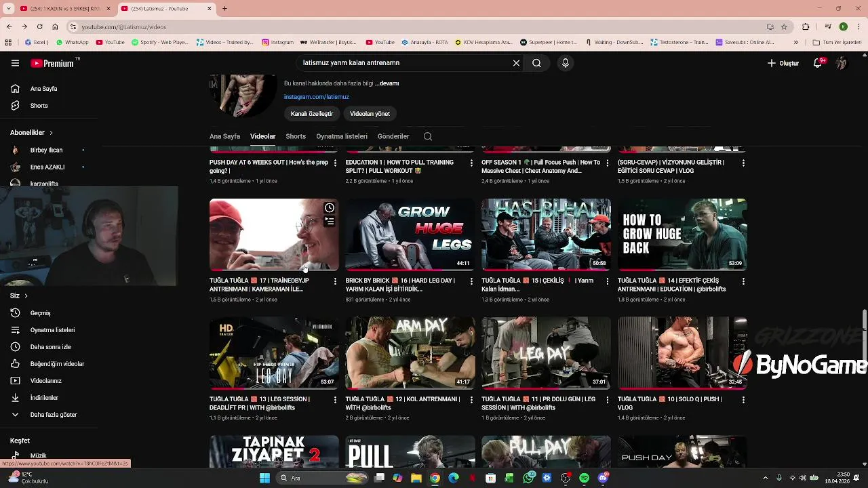The width and height of the screenshot is (868, 488).
Task: Click the magnifier search button
Action: pos(536,63)
